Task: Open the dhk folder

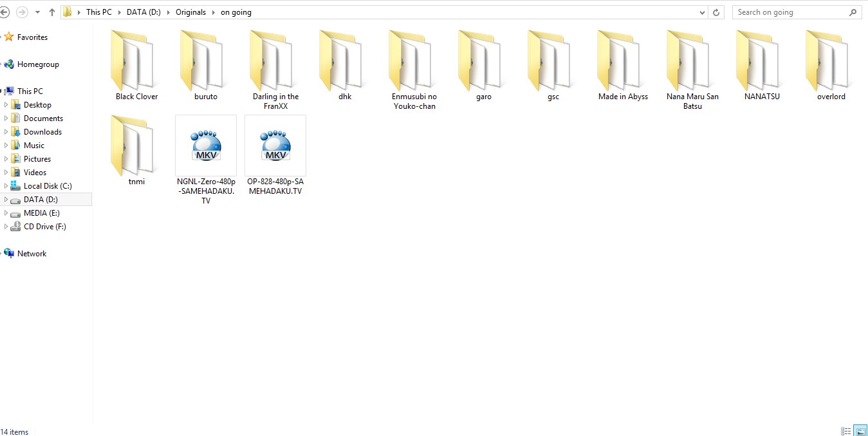Action: click(345, 66)
